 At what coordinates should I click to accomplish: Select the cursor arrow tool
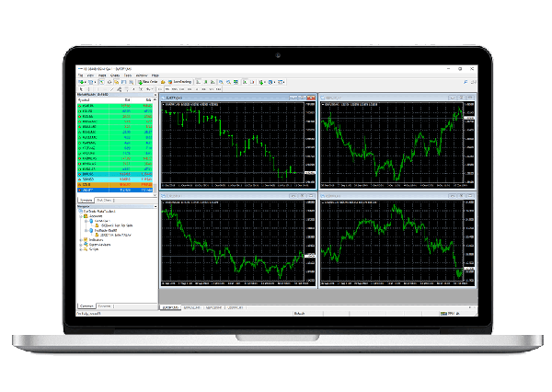(81, 88)
